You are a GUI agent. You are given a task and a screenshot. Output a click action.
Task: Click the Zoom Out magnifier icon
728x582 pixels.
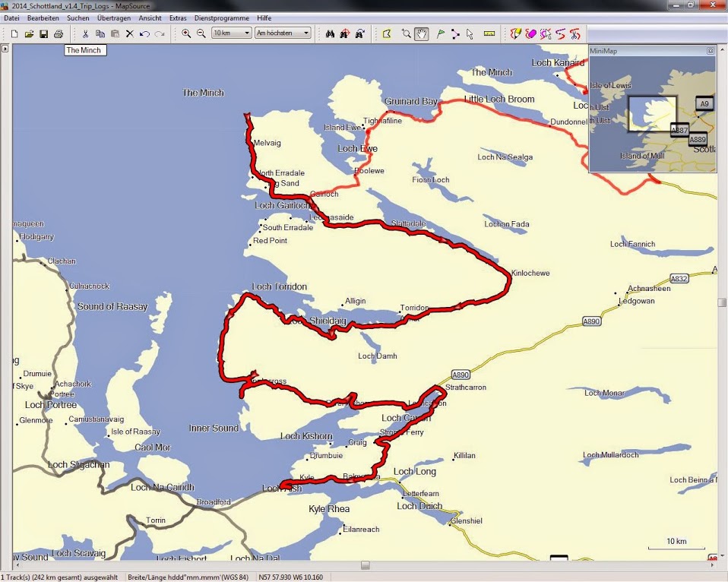click(x=201, y=33)
